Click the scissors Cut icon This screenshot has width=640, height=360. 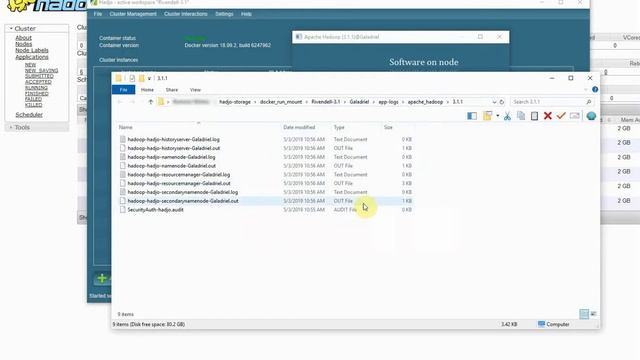[x=507, y=116]
